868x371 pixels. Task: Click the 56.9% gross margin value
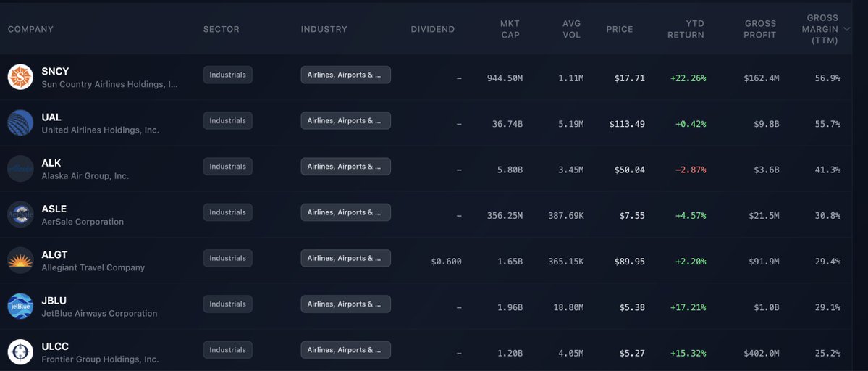827,79
